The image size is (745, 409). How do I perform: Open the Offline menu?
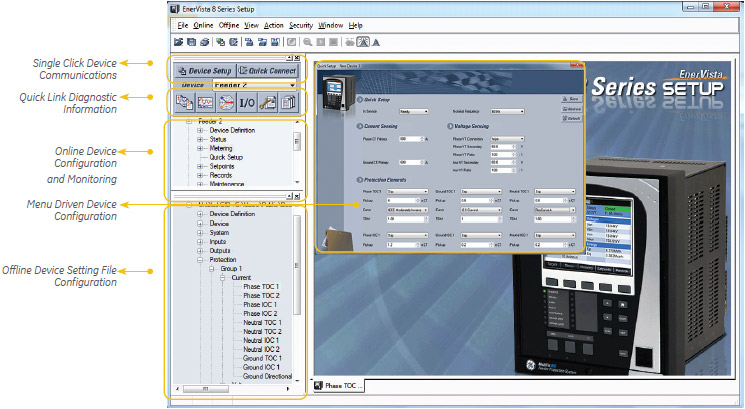click(229, 25)
